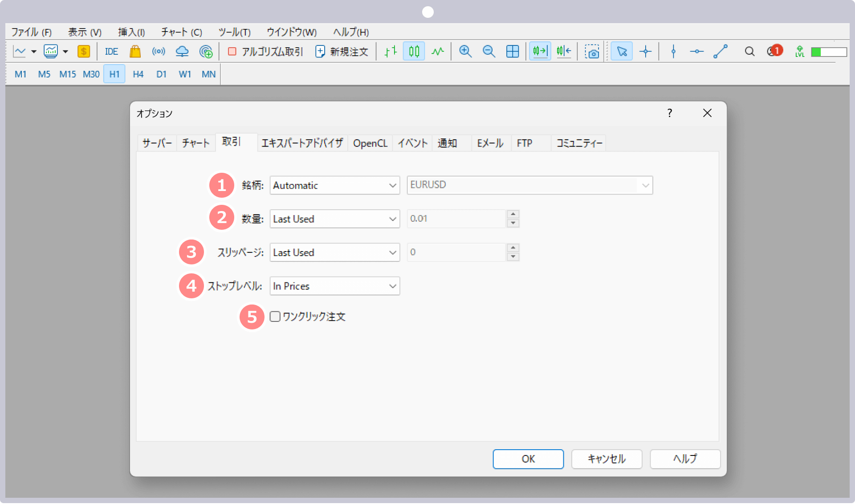The height and width of the screenshot is (504, 855).
Task: Open the search magnifier icon
Action: point(749,52)
